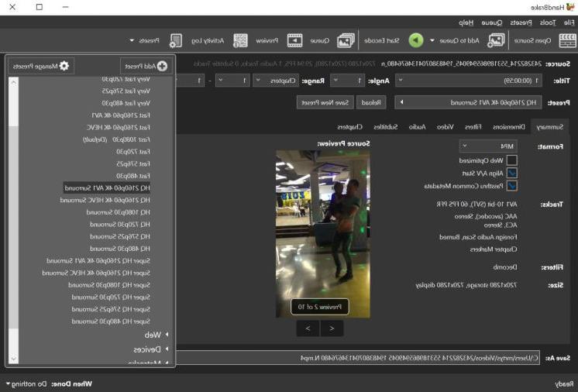Click the previous preview arrow button under the image

pos(332,328)
